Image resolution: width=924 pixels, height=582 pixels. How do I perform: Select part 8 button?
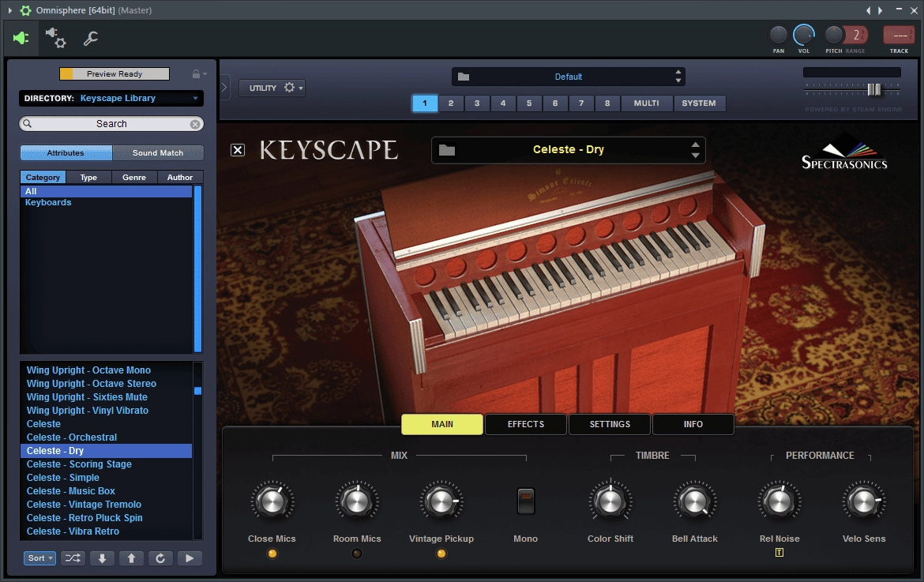pos(607,103)
